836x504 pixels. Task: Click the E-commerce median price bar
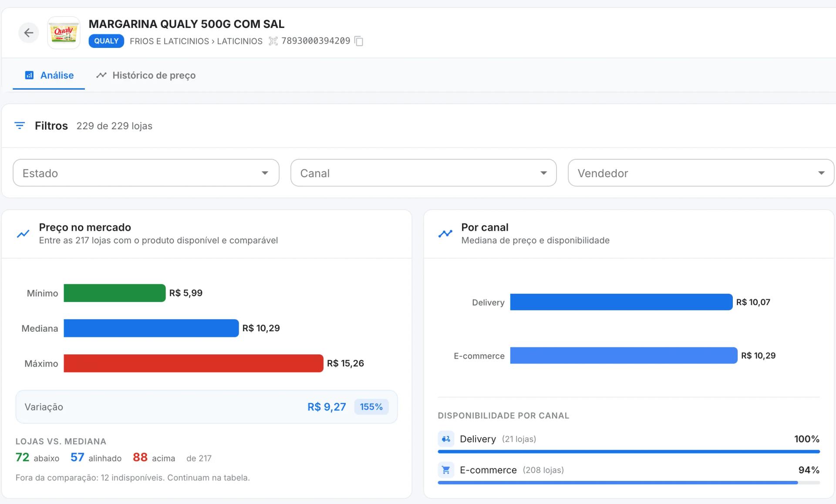pos(624,356)
